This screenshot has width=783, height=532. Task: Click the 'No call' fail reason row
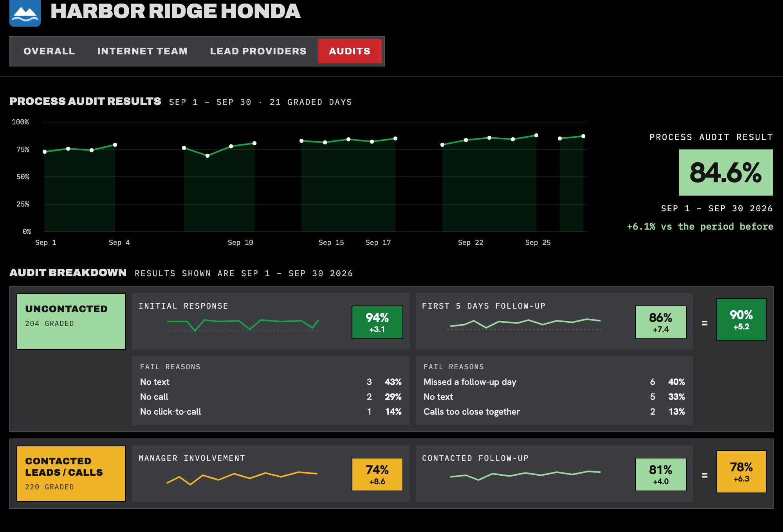[271, 397]
